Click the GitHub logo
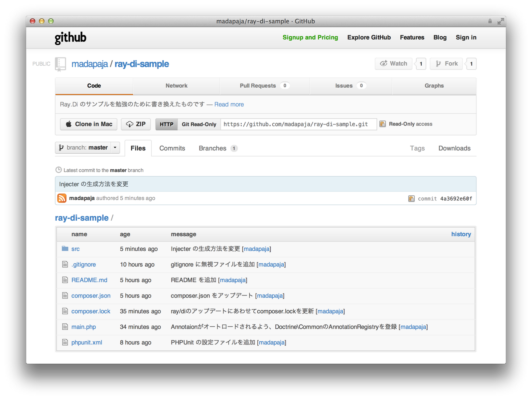532x400 pixels. tap(70, 38)
